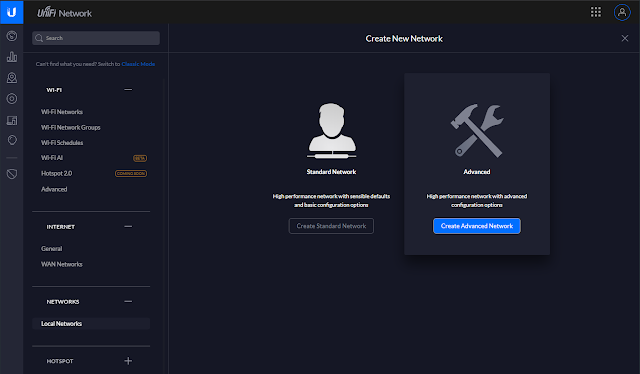Click the magnifier icon in search box
The height and width of the screenshot is (374, 640).
39,38
